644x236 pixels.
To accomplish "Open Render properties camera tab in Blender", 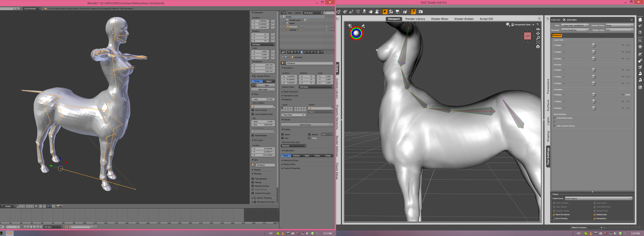I will click(x=289, y=52).
